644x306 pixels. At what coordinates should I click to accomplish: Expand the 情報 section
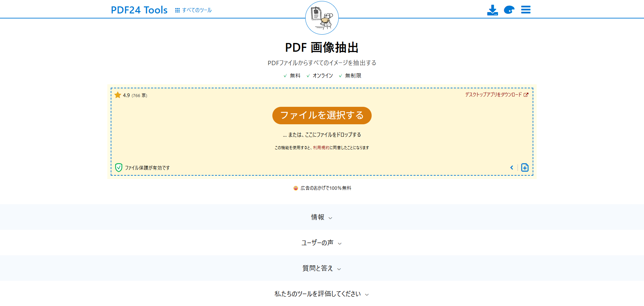[322, 217]
